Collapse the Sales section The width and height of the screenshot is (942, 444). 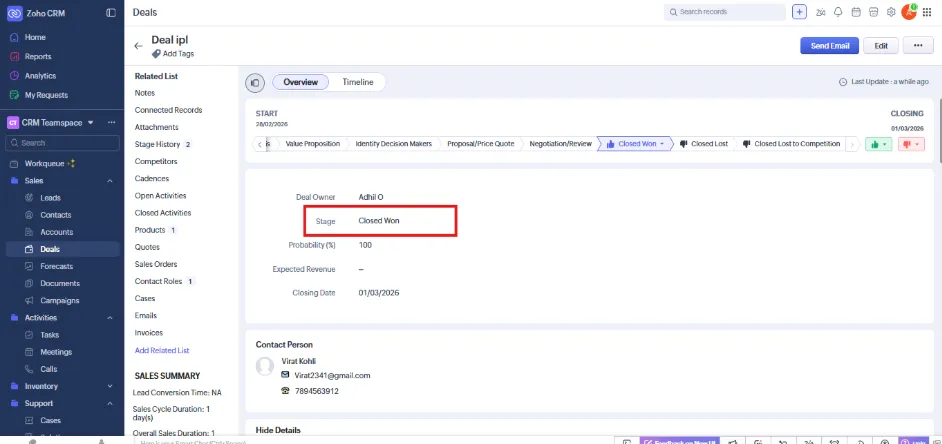110,181
